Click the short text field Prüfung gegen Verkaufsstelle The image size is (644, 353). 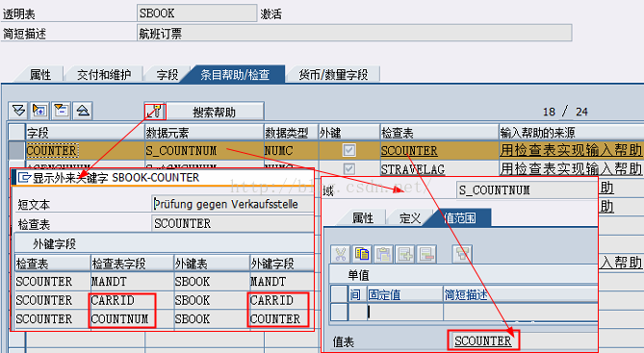point(232,204)
